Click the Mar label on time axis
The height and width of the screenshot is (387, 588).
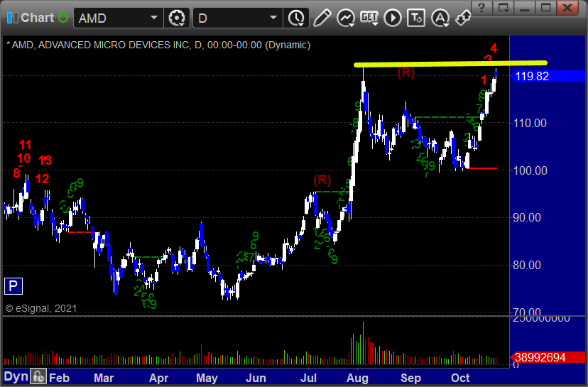[104, 378]
